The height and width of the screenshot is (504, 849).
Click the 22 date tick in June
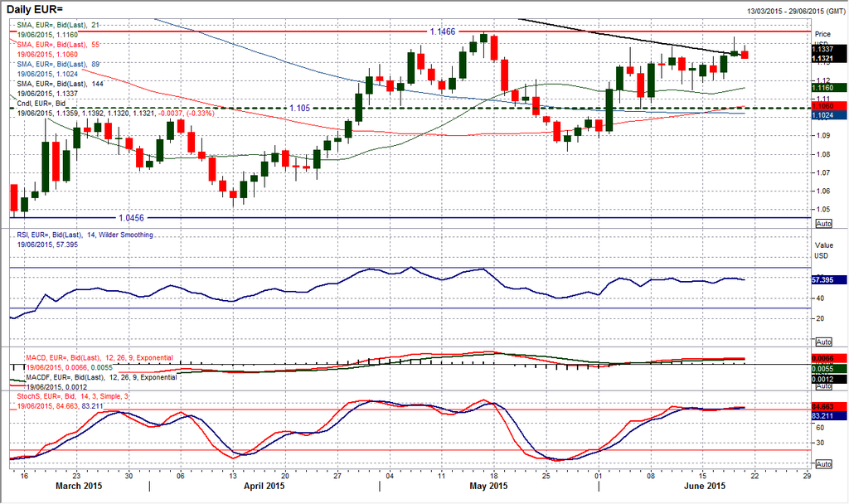(x=754, y=476)
